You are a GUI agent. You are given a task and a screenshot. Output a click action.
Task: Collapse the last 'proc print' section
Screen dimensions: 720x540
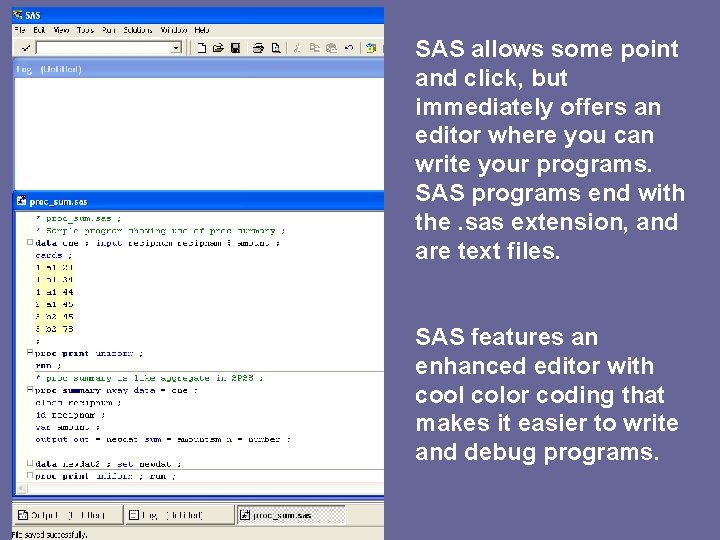point(30,475)
